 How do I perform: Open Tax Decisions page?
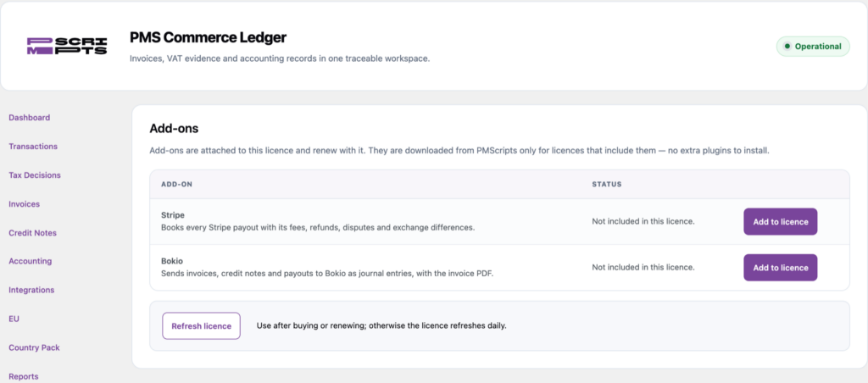(35, 175)
